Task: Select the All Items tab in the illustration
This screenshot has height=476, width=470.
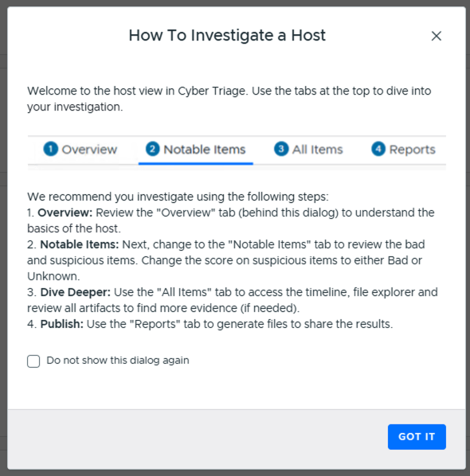Action: coord(308,150)
